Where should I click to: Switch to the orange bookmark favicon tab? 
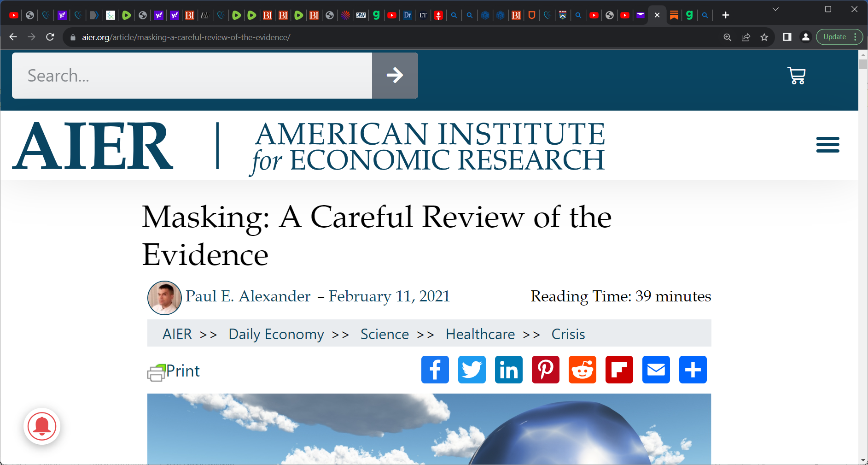click(x=674, y=15)
